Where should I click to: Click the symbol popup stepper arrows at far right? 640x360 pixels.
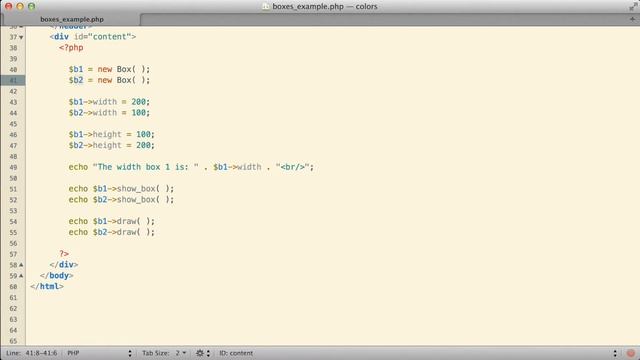615,353
